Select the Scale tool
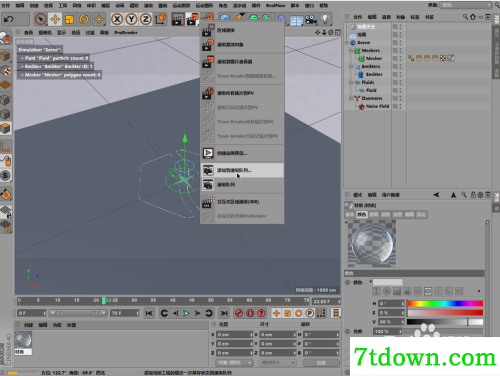Screen dimensions: 500x376 coord(69,19)
